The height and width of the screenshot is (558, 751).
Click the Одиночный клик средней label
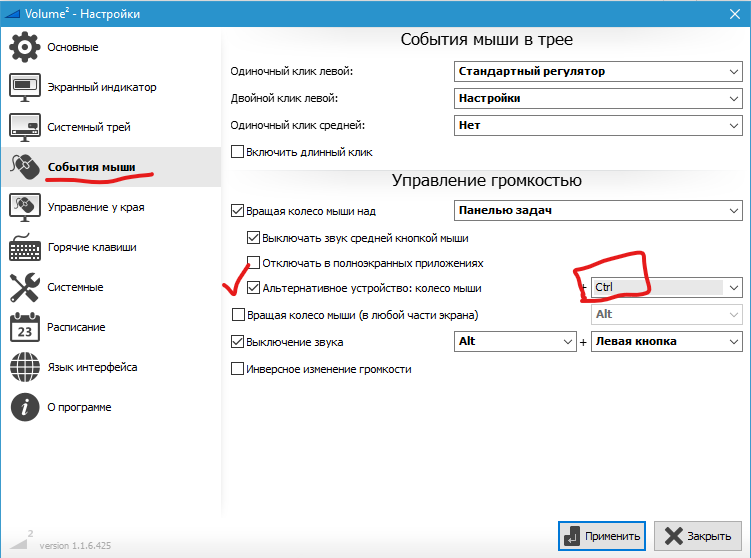(x=297, y=125)
